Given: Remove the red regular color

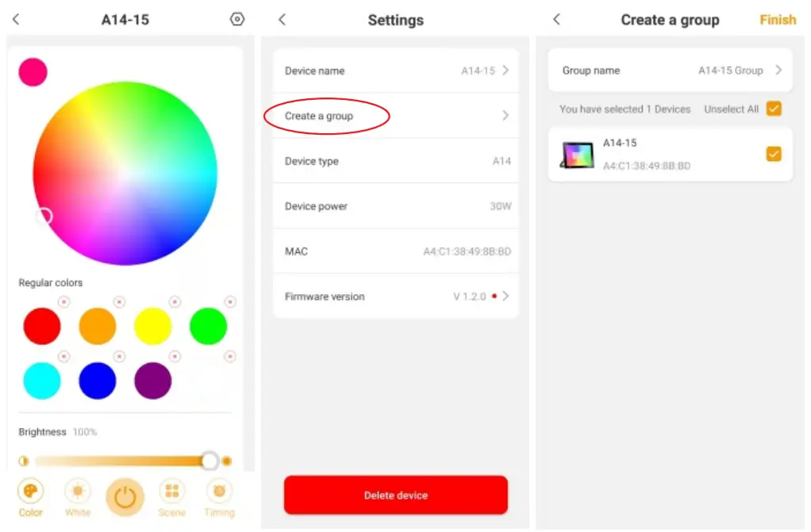Looking at the screenshot, I should (x=63, y=301).
